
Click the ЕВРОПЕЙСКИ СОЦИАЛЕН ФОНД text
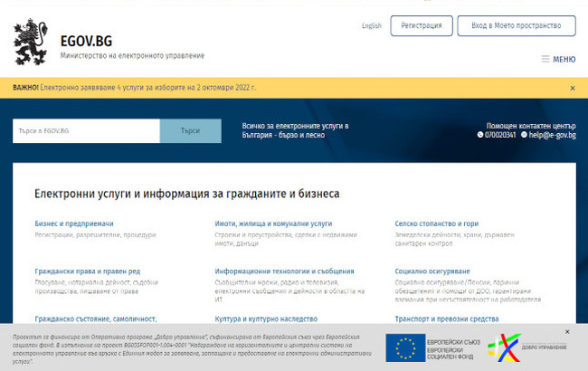click(450, 354)
